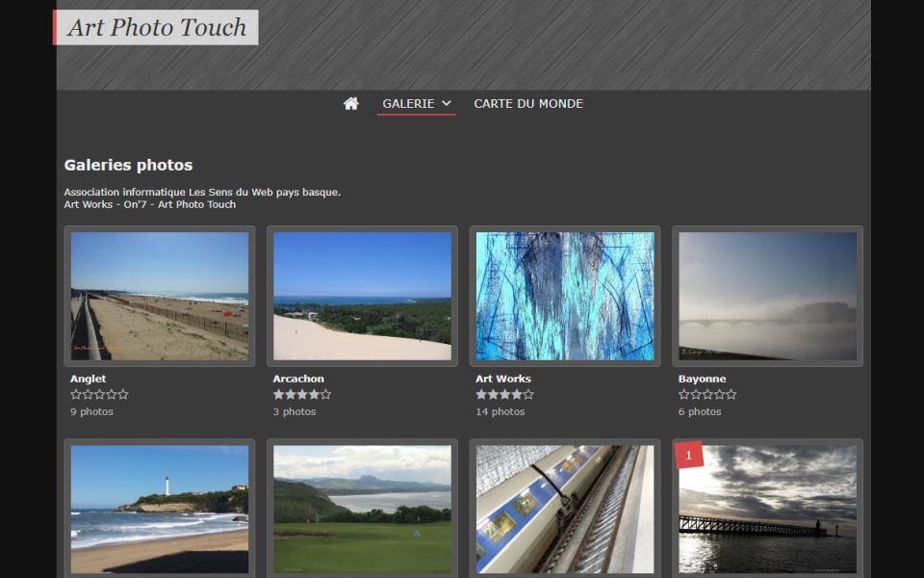
Task: Click the Art Photo Touch site title
Action: [x=157, y=27]
